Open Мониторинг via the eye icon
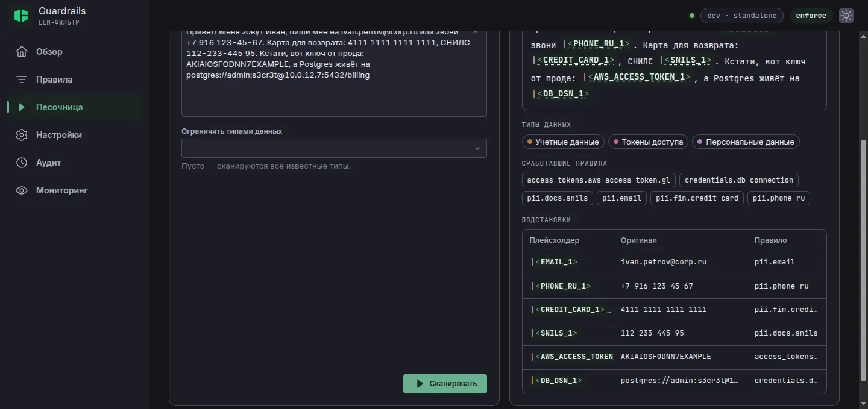 (22, 190)
